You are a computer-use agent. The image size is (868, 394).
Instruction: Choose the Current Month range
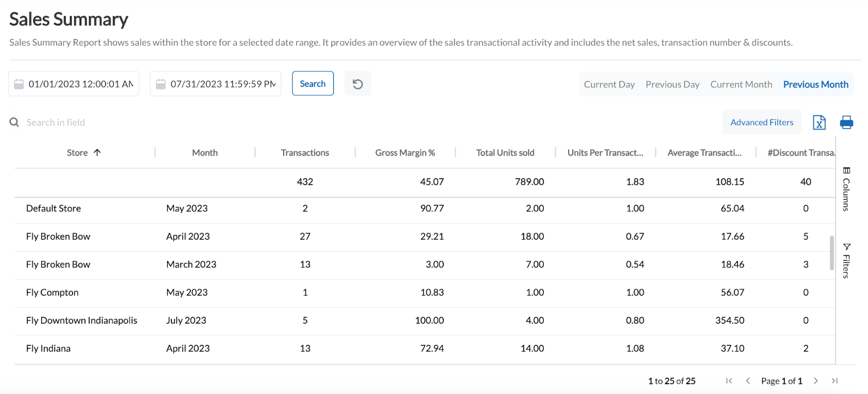click(x=741, y=85)
